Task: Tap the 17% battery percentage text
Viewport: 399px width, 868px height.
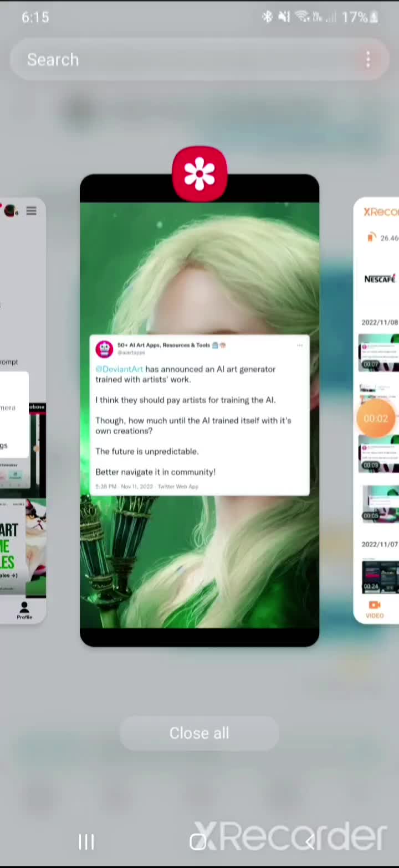Action: (x=355, y=17)
